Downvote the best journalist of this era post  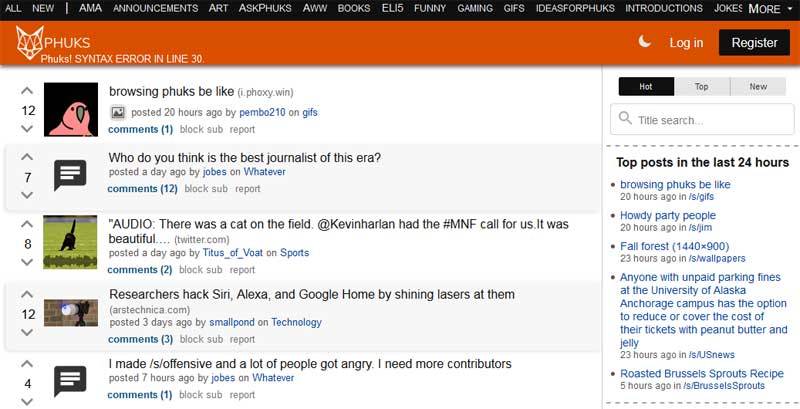pos(27,195)
